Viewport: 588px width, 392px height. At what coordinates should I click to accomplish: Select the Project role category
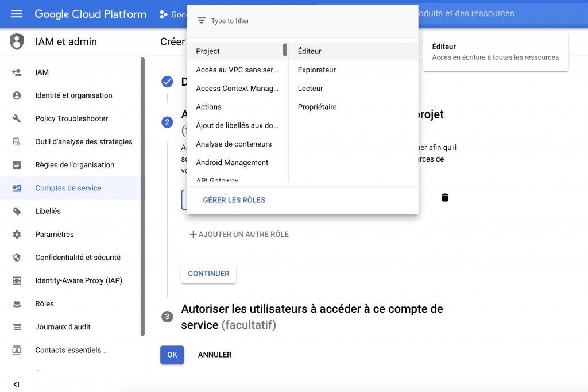tap(208, 51)
